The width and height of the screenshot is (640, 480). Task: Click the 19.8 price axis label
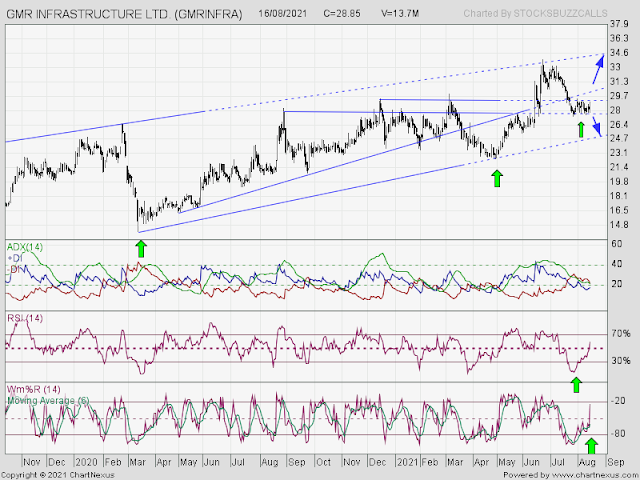pos(619,182)
